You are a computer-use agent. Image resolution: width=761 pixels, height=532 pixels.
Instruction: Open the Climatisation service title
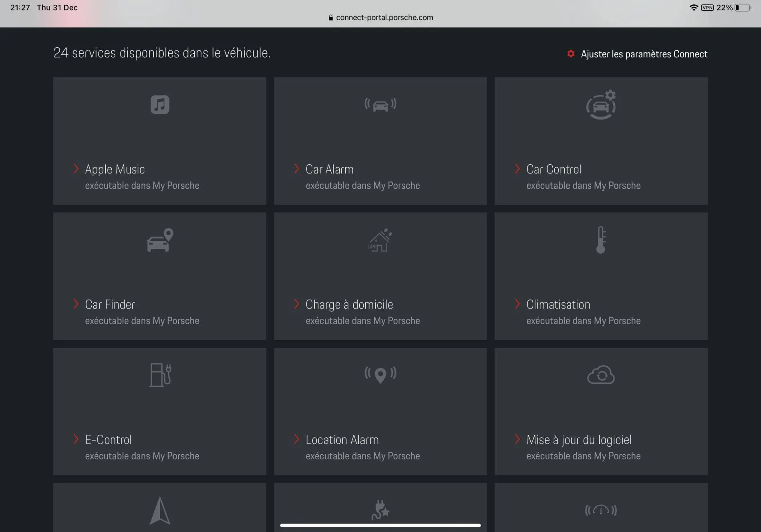558,304
